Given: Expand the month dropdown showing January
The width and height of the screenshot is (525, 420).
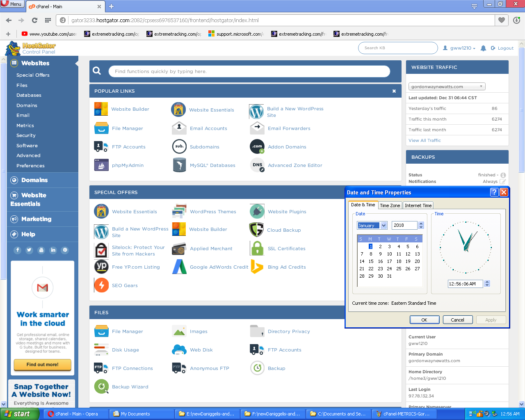Looking at the screenshot, I should 383,225.
